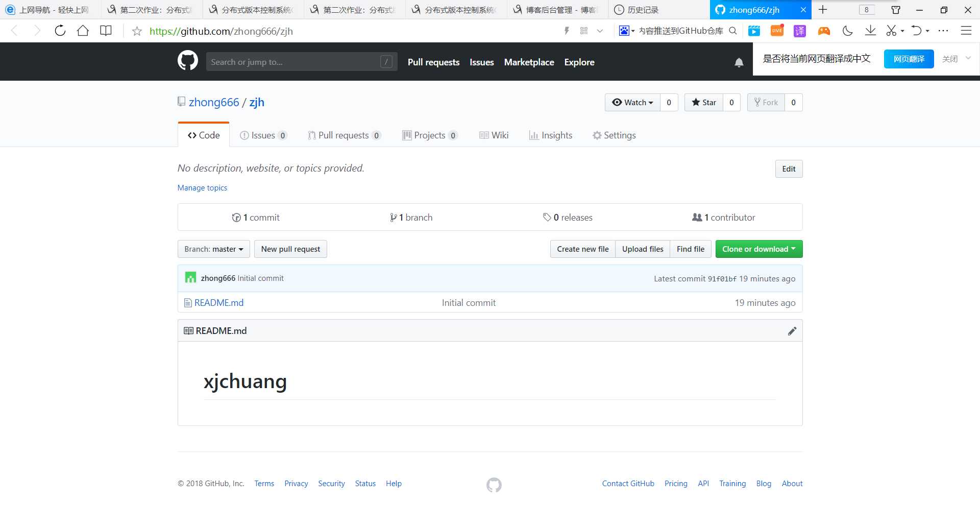Click the search magnifier in browser toolbar
Screen dimensions: 980x526
(x=733, y=31)
